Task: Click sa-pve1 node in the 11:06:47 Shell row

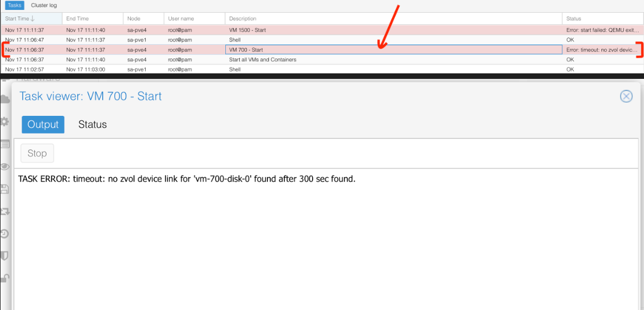Action: point(144,40)
